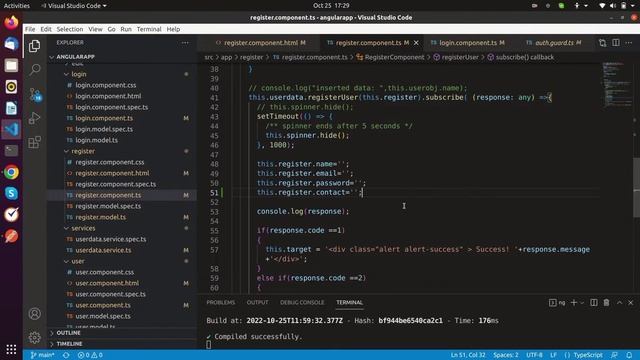Switch to the Debug Console tab

(302, 302)
